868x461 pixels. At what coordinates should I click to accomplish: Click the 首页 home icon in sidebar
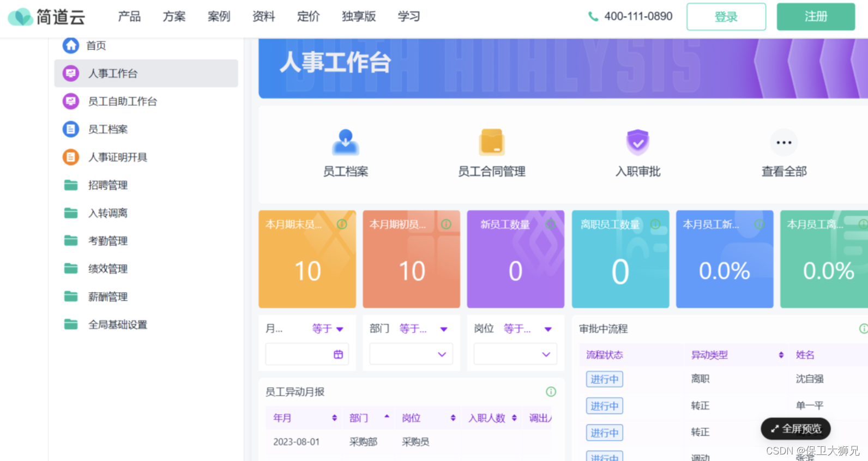point(71,45)
